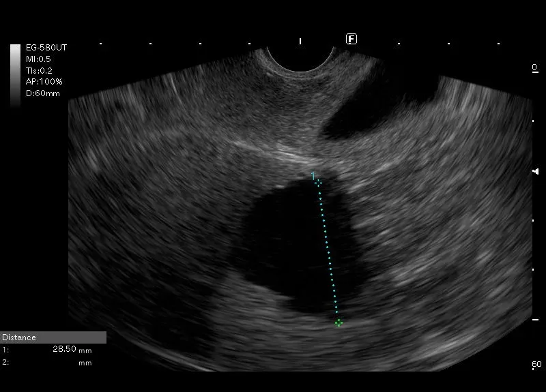Click the focus arrow on depth scale
The image size is (546, 392).
(x=535, y=171)
